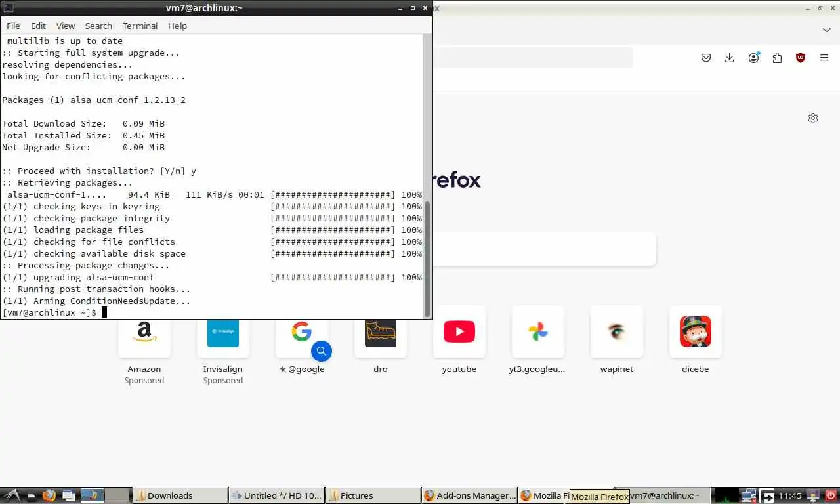Click the red power button tray icon
Viewport: 840px width, 504px height.
pyautogui.click(x=831, y=495)
